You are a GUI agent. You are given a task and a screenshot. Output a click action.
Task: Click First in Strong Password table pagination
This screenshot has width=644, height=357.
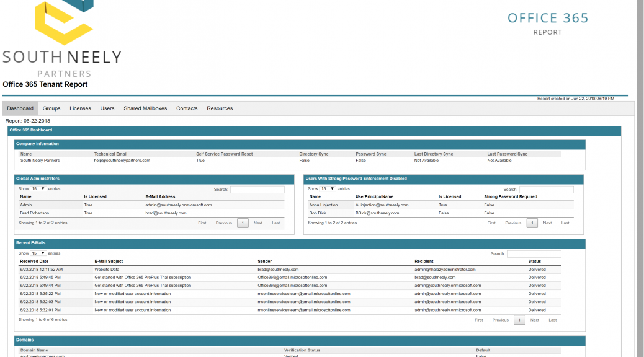pyautogui.click(x=491, y=223)
